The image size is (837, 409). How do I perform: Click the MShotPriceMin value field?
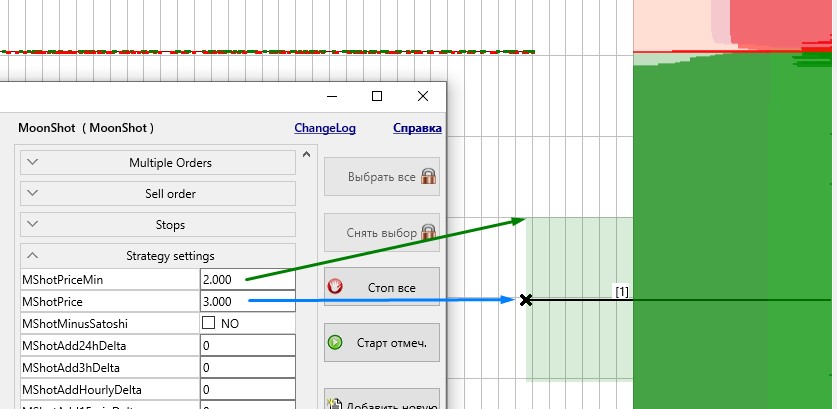tap(247, 279)
